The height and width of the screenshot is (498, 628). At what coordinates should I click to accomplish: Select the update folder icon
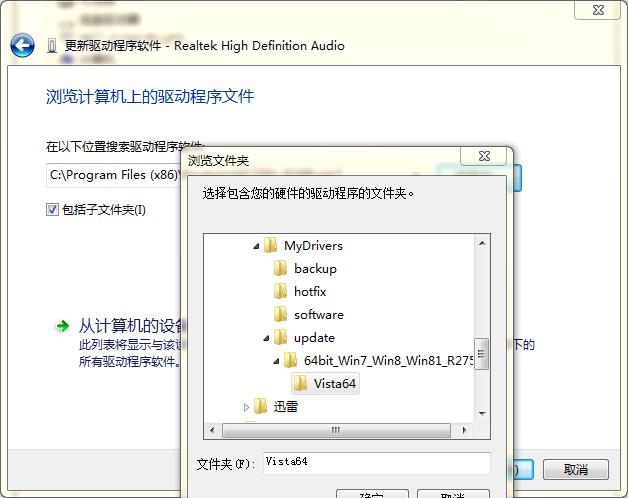pos(281,337)
